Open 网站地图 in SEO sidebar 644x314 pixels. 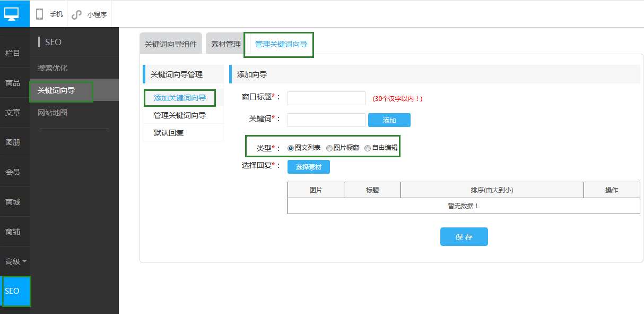(53, 113)
